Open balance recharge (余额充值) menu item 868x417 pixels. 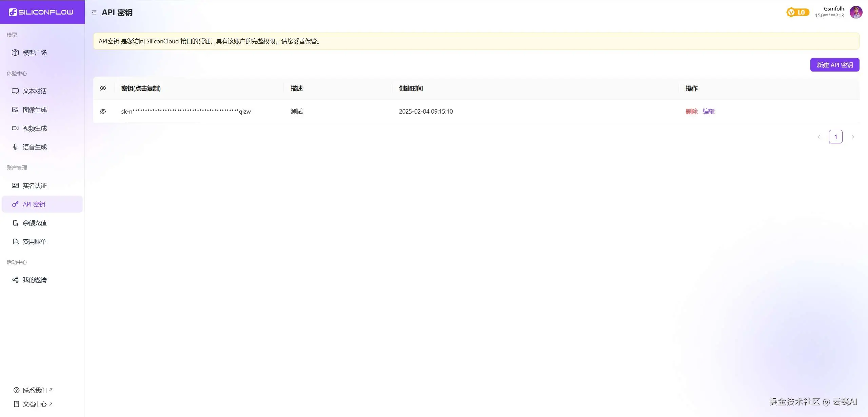35,223
